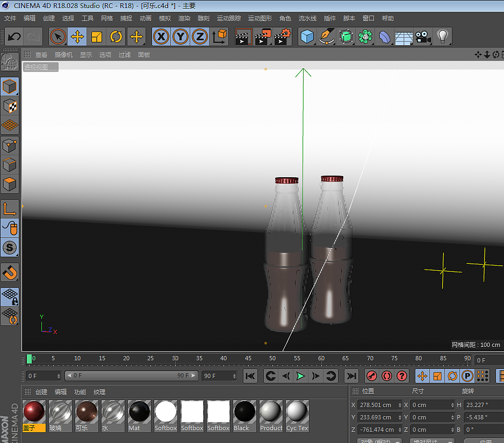Open the 运动图形 menu
Viewport: 504px width, 443px height.
pos(260,18)
